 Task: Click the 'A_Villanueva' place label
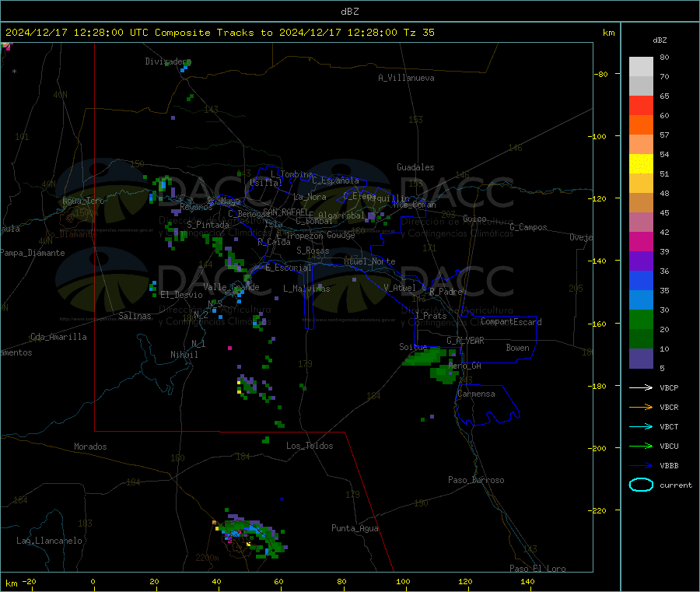[x=406, y=78]
